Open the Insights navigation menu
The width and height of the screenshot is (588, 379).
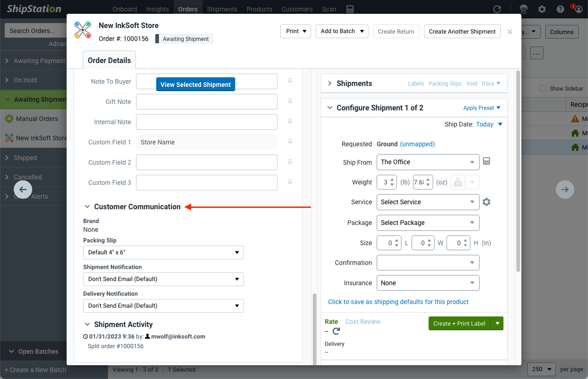pyautogui.click(x=157, y=9)
